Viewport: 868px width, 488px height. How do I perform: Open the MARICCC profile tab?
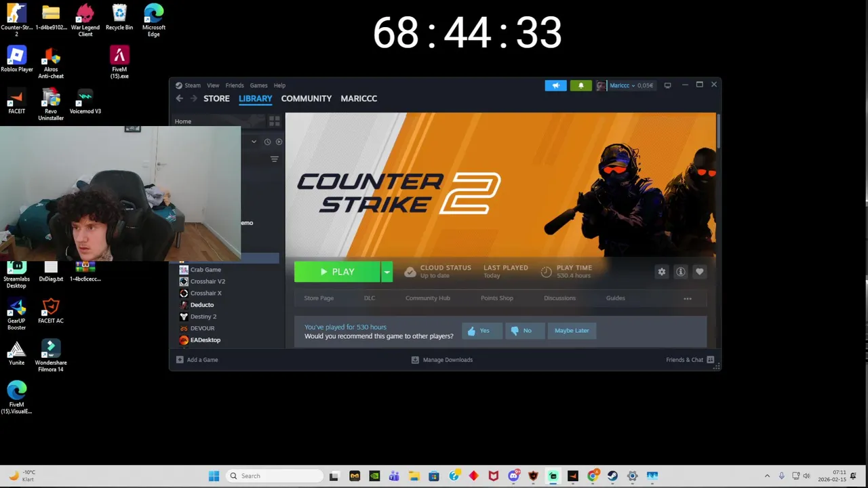(x=359, y=98)
